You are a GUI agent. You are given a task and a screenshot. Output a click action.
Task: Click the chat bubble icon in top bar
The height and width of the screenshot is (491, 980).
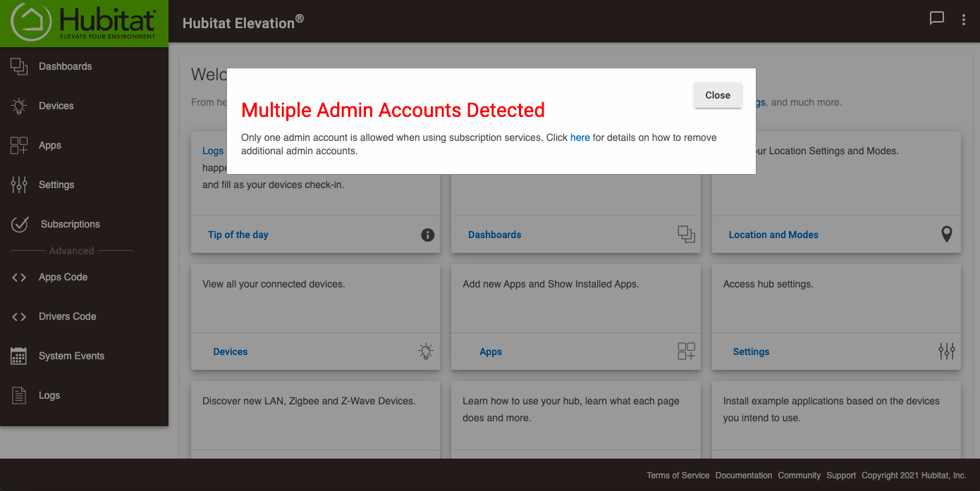937,18
